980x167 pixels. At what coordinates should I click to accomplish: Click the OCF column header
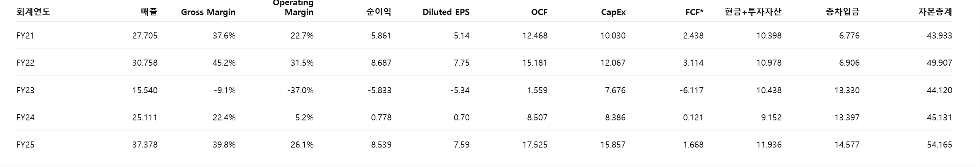tap(539, 12)
